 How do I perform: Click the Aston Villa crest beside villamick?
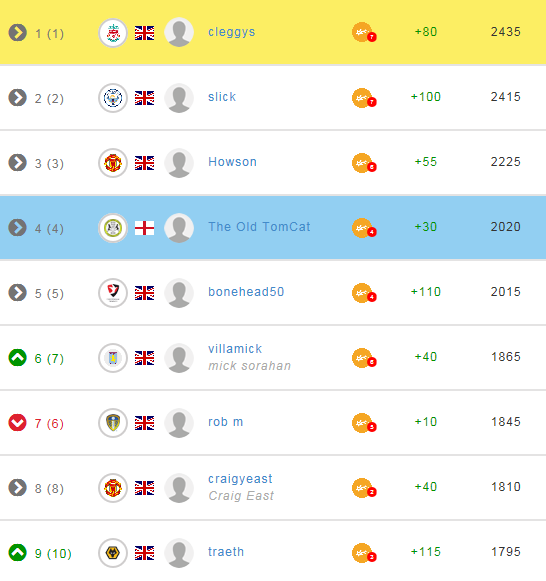(113, 358)
